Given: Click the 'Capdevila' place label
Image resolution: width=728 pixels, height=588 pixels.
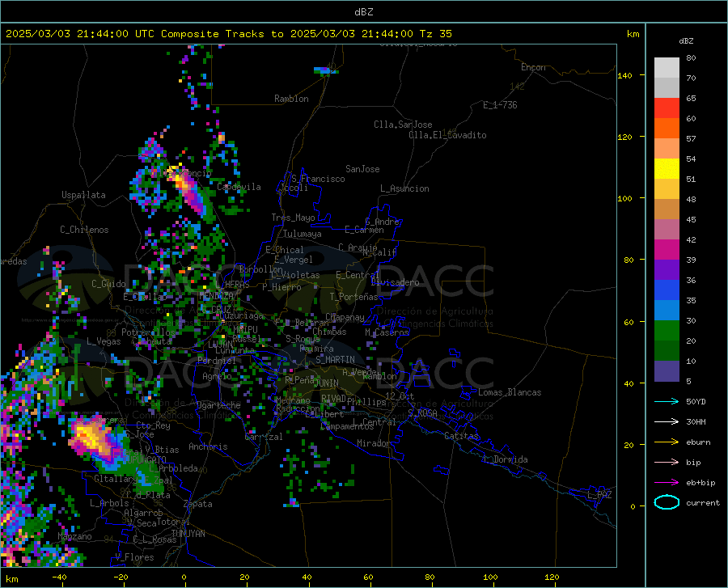Looking at the screenshot, I should (239, 187).
